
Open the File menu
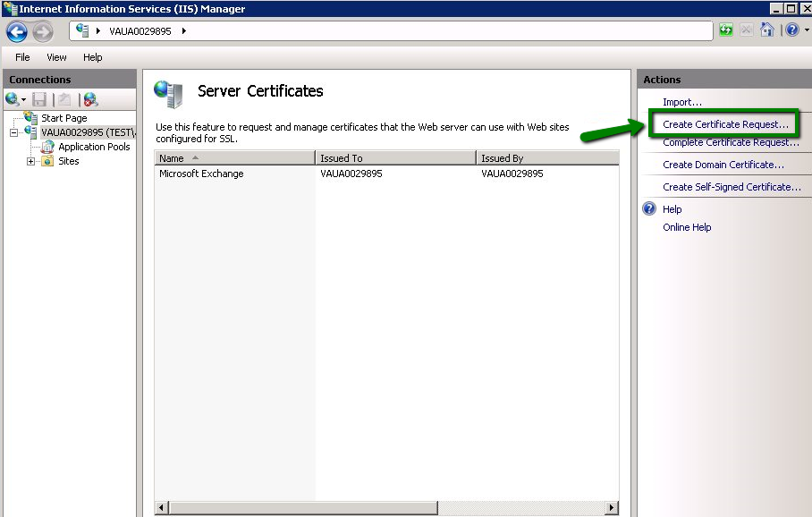point(22,57)
